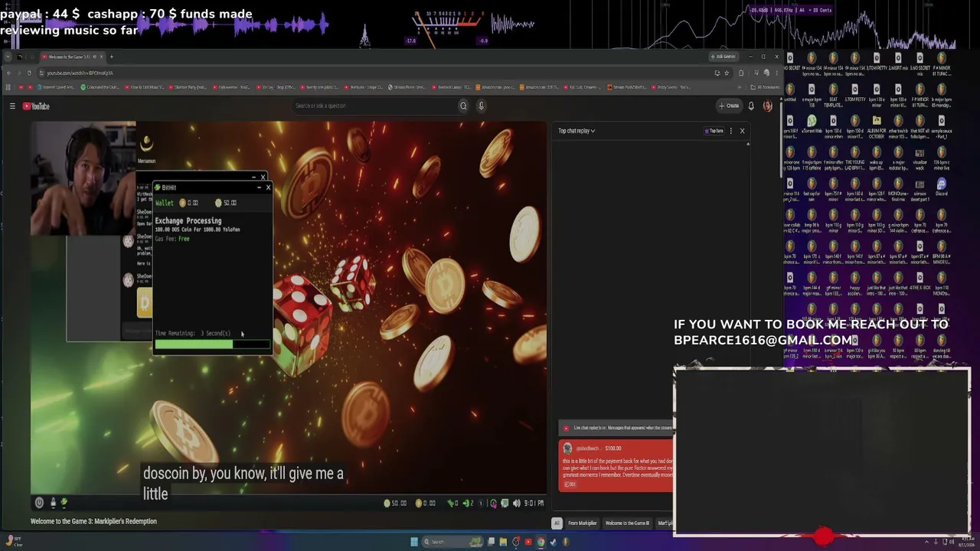This screenshot has height=551, width=980.
Task: Reload the YouTube page
Action: click(29, 73)
